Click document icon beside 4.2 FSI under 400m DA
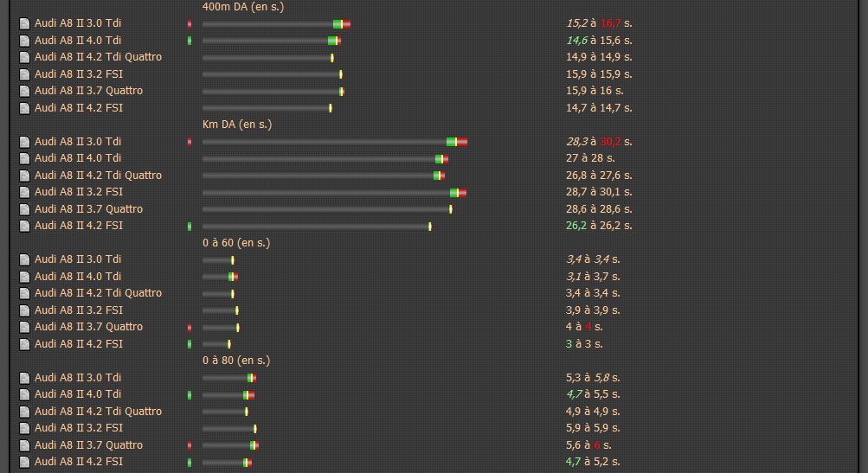This screenshot has width=868, height=473. [24, 108]
